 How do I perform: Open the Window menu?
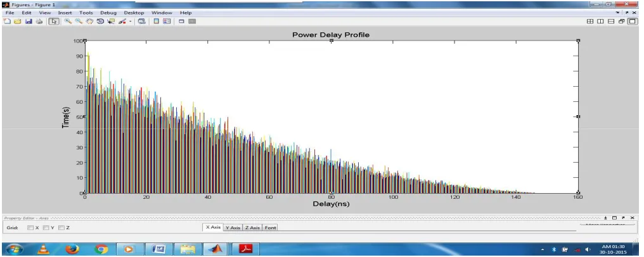click(162, 13)
